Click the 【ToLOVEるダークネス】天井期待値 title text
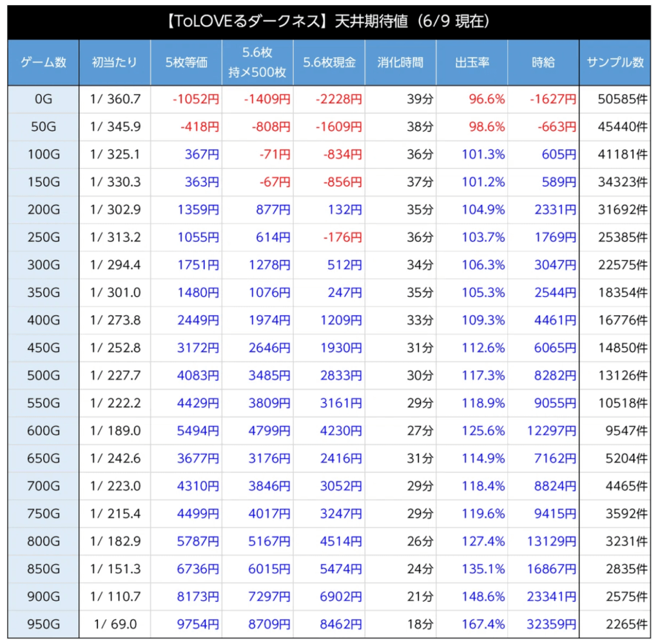The image size is (660, 644). [328, 21]
